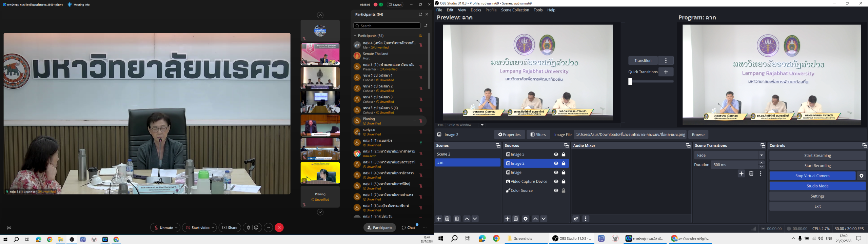This screenshot has height=244, width=868.
Task: Open virtual camera settings gear
Action: (861, 176)
